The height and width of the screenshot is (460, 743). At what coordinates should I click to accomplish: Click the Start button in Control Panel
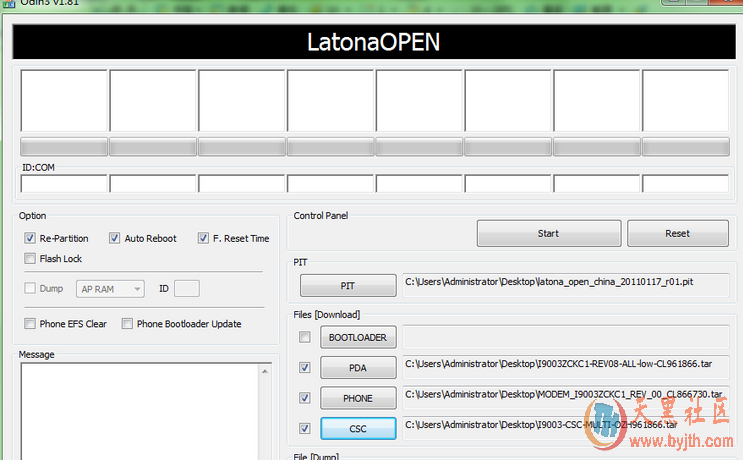point(548,233)
